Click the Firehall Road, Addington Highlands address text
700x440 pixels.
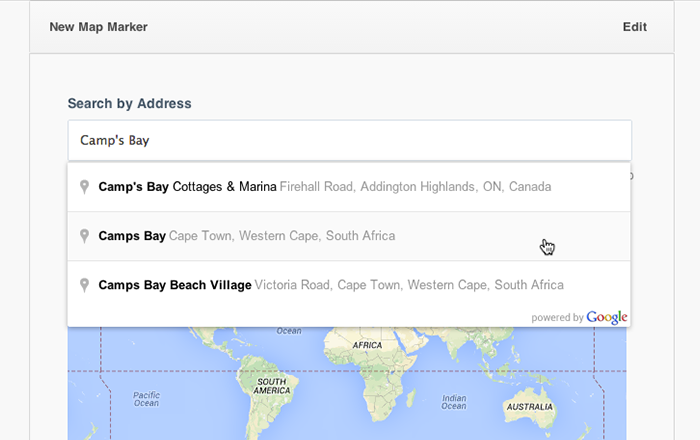415,187
